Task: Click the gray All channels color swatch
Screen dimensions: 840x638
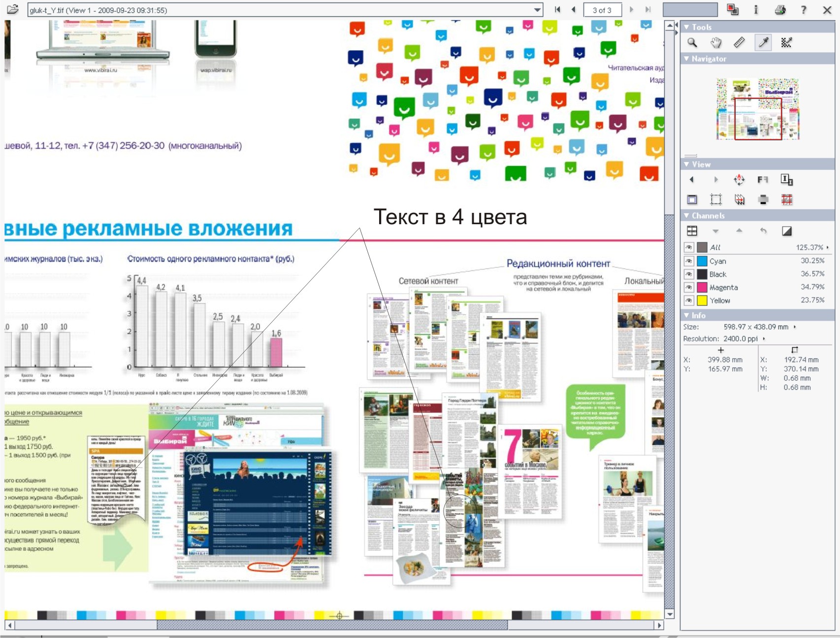Action: click(702, 247)
